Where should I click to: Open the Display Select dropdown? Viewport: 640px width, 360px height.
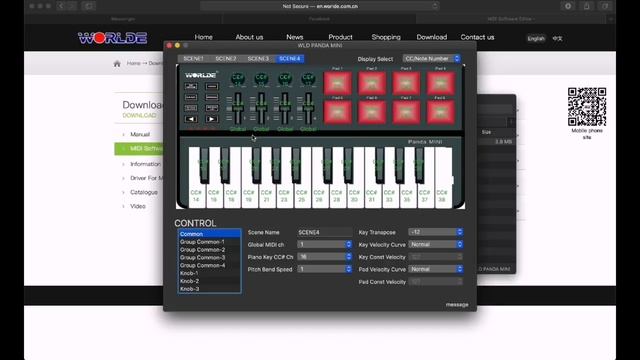[x=432, y=59]
